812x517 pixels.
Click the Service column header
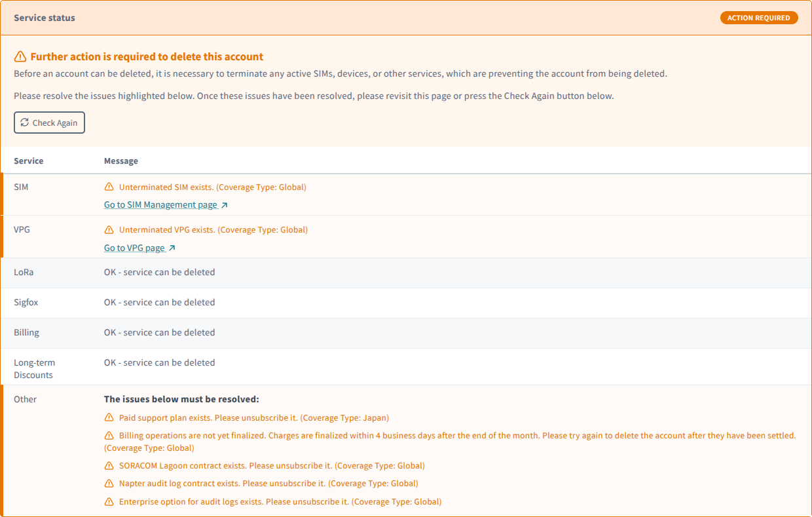pyautogui.click(x=29, y=161)
